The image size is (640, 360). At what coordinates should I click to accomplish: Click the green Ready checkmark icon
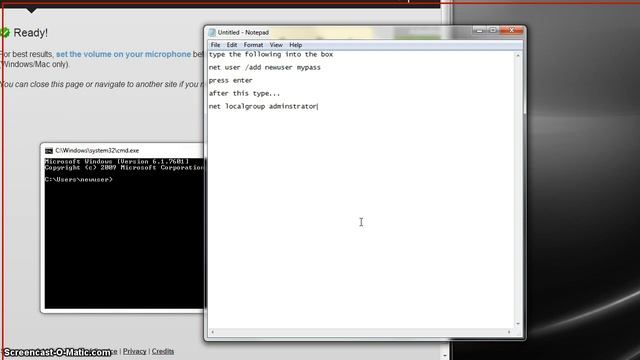coord(4,33)
